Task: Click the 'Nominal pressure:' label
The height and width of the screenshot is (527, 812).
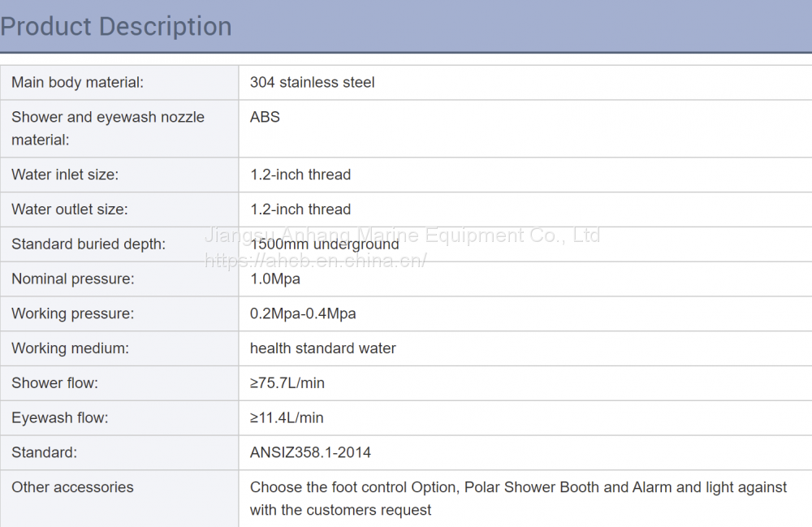Action: click(73, 279)
